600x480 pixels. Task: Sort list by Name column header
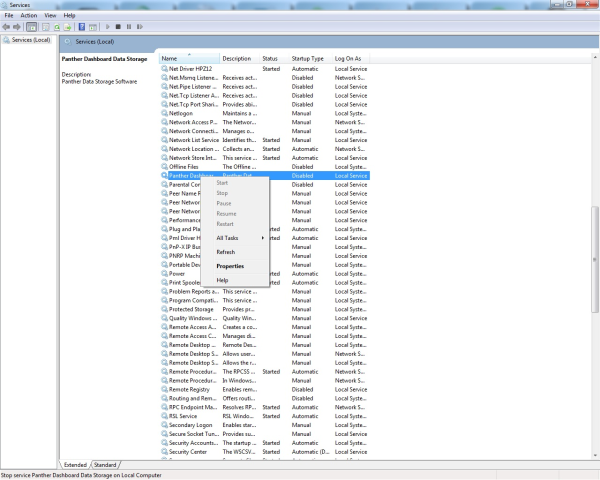point(188,59)
